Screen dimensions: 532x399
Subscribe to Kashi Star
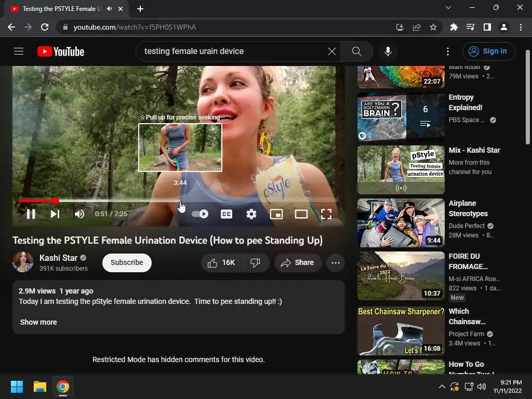click(127, 262)
